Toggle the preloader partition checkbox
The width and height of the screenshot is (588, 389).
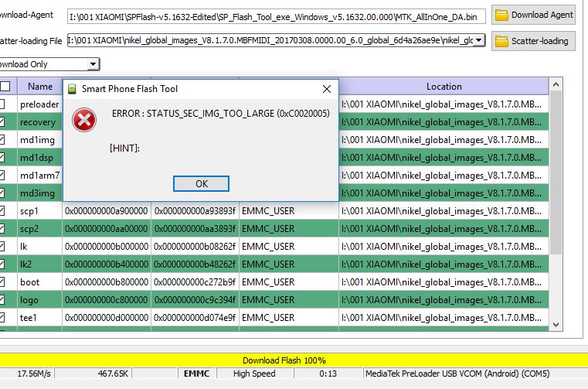[3, 104]
